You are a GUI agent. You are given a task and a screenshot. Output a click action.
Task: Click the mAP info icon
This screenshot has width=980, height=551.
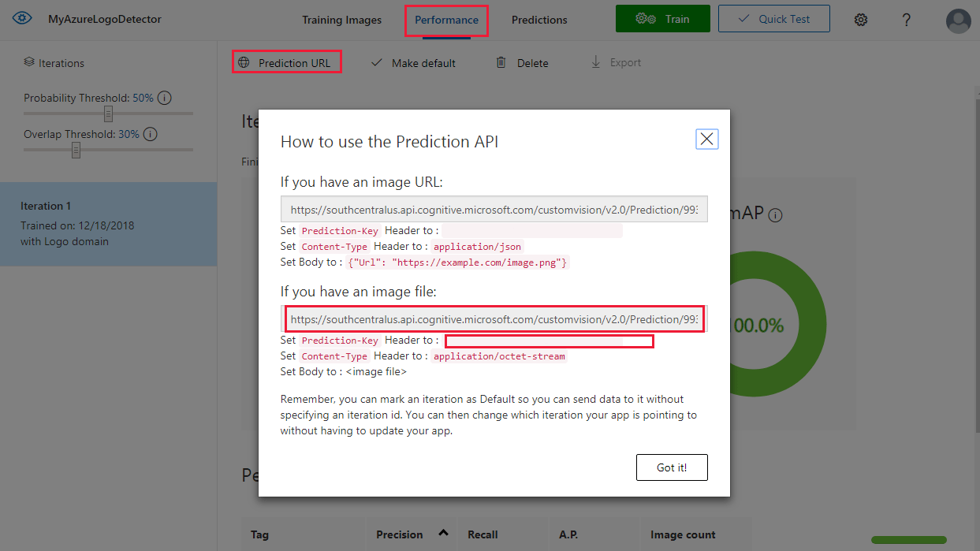(x=775, y=215)
